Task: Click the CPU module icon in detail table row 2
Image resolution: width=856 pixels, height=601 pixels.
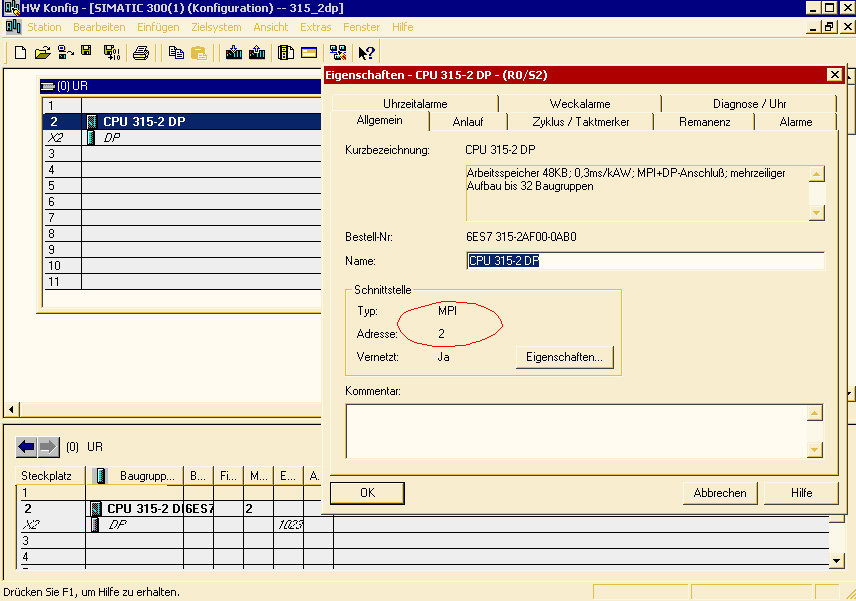Action: tap(96, 509)
